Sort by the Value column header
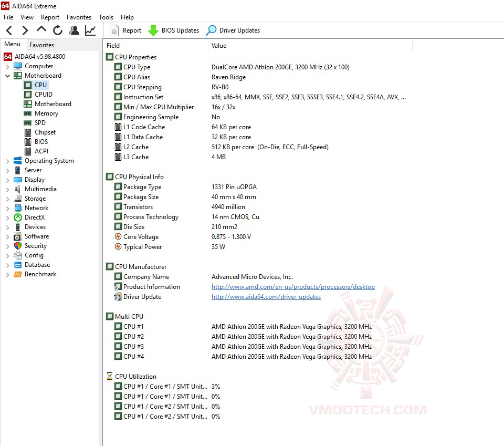 pos(310,46)
